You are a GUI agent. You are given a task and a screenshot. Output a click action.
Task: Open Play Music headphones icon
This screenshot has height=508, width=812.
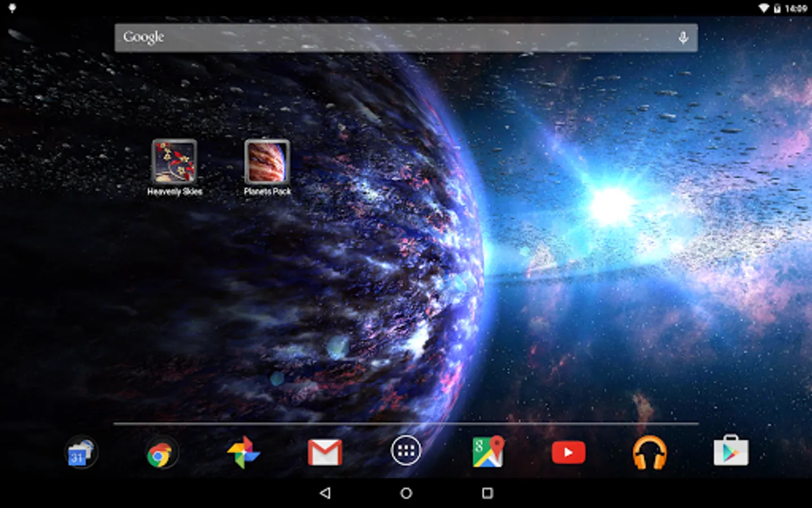650,453
